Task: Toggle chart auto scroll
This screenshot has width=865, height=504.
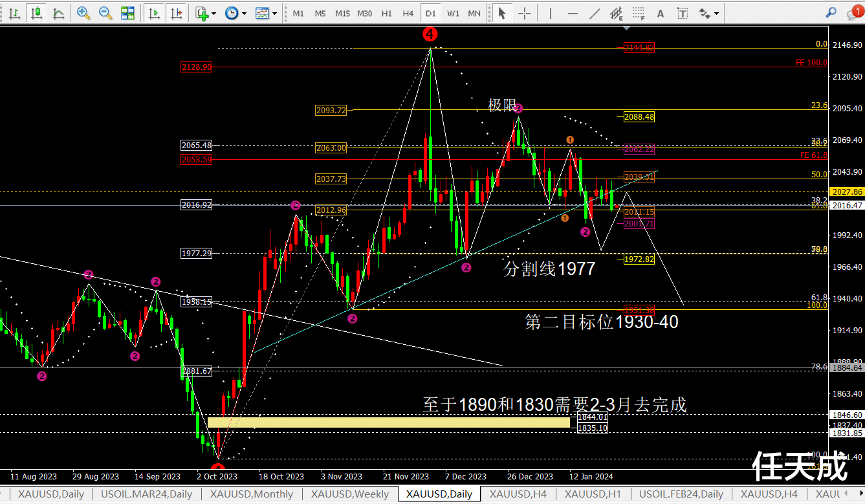Action: [154, 13]
